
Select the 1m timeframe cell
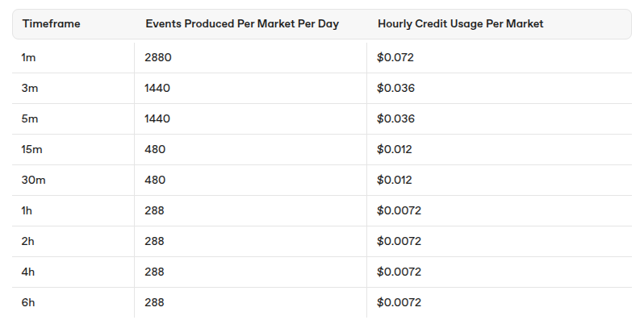coord(30,58)
